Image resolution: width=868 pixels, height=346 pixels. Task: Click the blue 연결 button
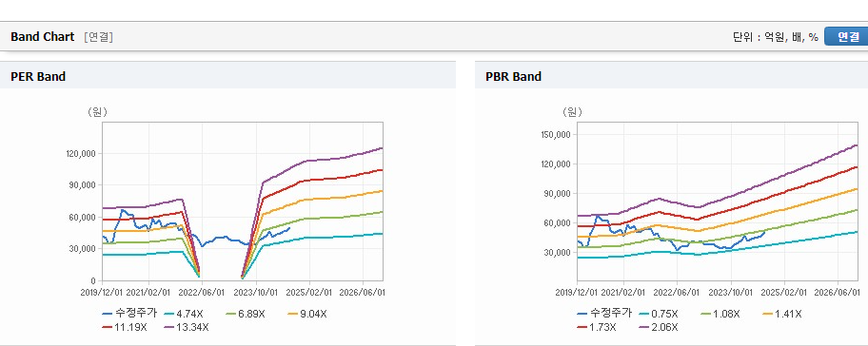click(846, 36)
